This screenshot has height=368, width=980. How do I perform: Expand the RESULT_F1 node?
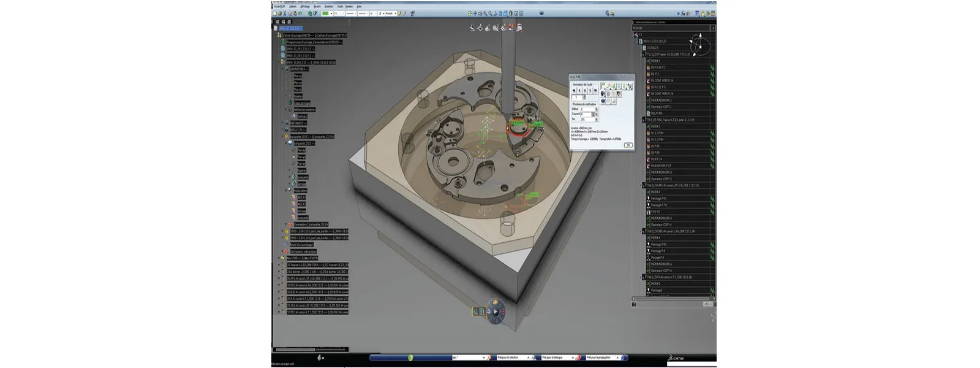tap(282, 129)
